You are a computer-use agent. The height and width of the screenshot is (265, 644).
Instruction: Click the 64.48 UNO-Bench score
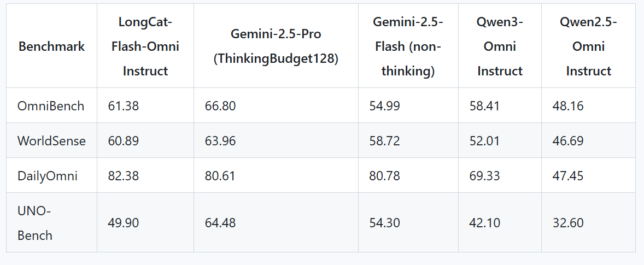click(x=220, y=223)
